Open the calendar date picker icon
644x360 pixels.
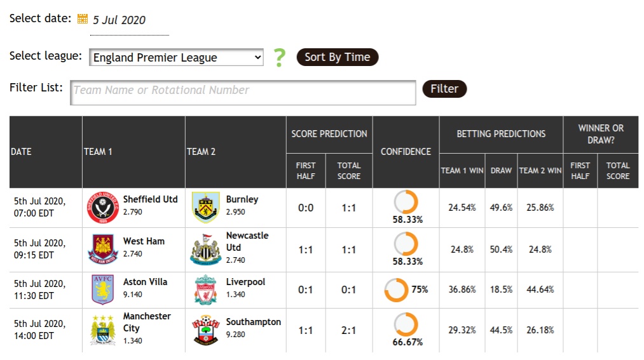coord(83,19)
